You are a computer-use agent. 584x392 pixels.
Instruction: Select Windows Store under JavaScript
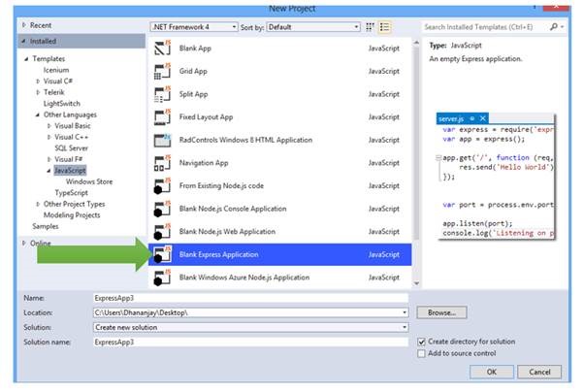pyautogui.click(x=89, y=181)
